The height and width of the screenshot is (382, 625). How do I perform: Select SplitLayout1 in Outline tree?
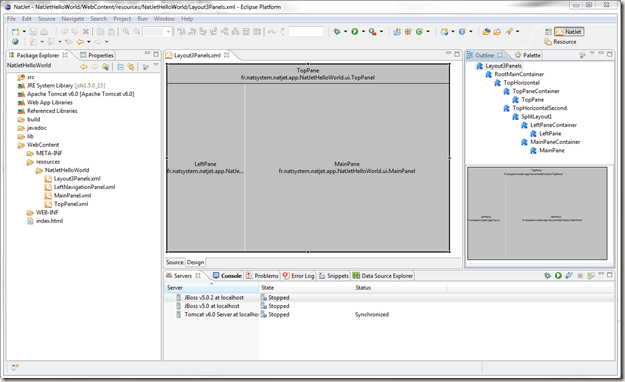coord(537,116)
